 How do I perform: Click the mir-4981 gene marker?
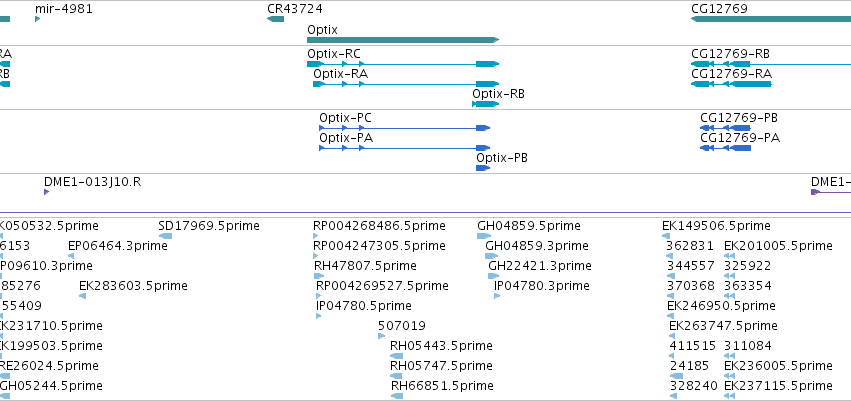(x=37, y=19)
